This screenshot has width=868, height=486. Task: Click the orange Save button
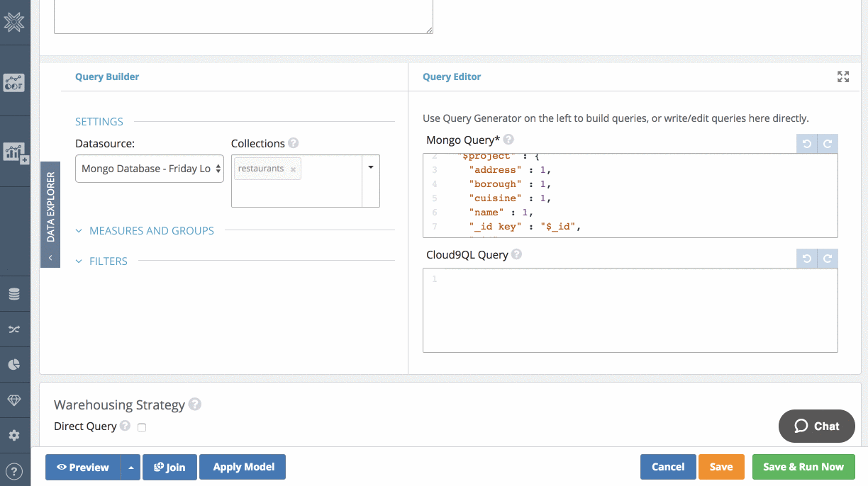click(721, 467)
